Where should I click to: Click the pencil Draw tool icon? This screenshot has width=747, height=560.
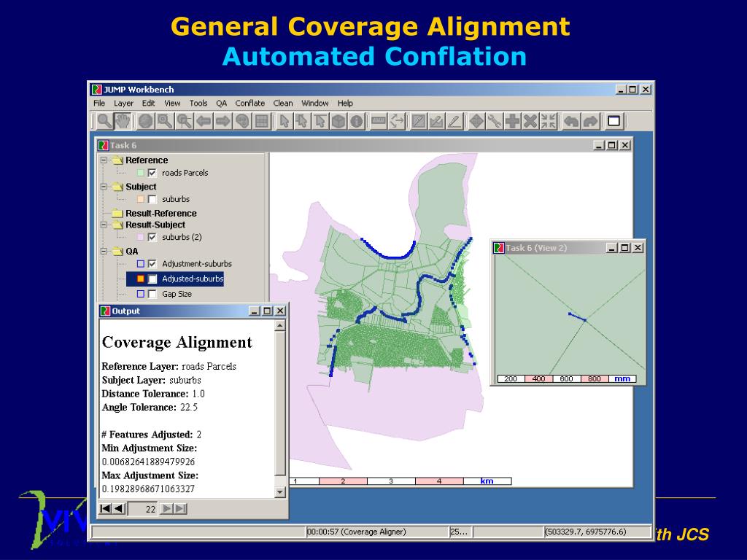[454, 121]
